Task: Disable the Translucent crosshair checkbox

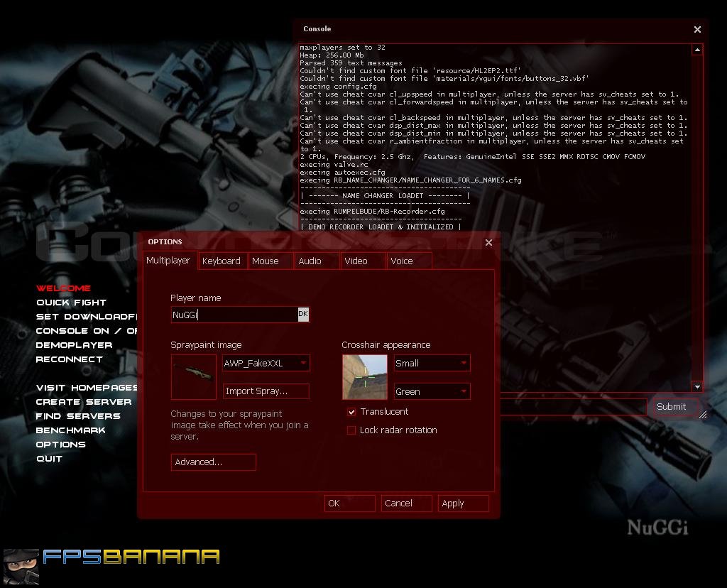Action: [x=351, y=412]
